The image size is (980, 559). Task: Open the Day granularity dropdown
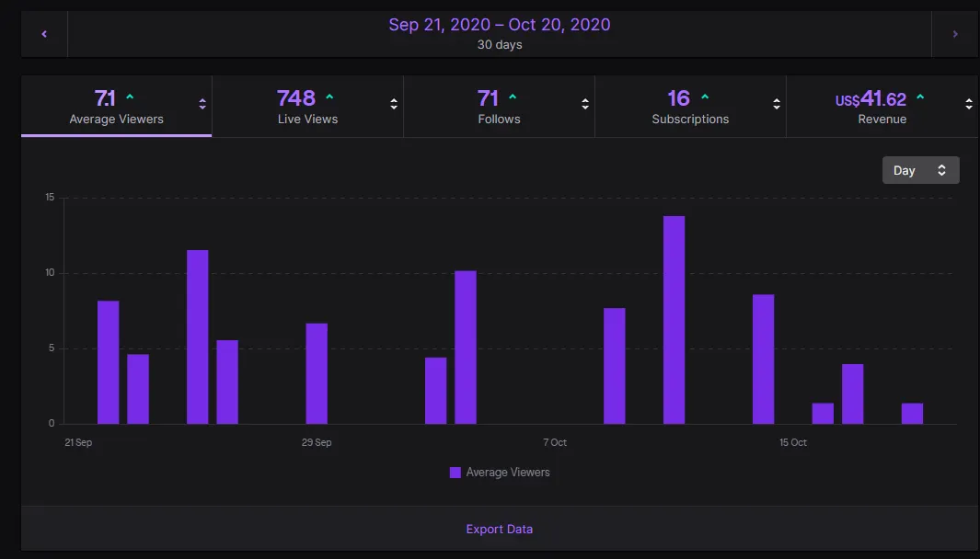(x=920, y=170)
